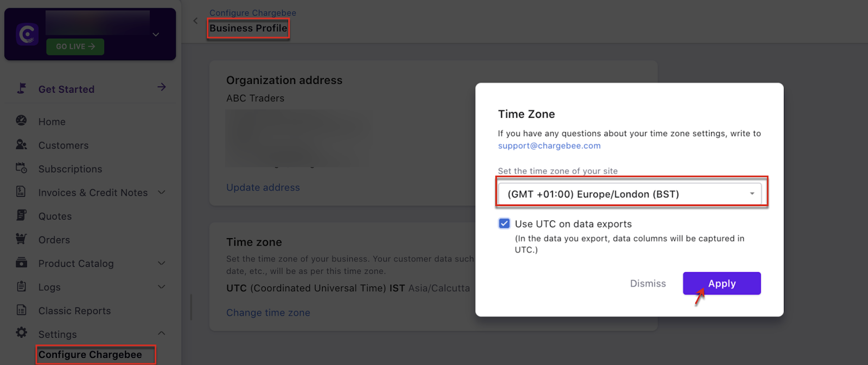The image size is (868, 365).
Task: Click the back arrow beside Business Profile
Action: (x=195, y=21)
